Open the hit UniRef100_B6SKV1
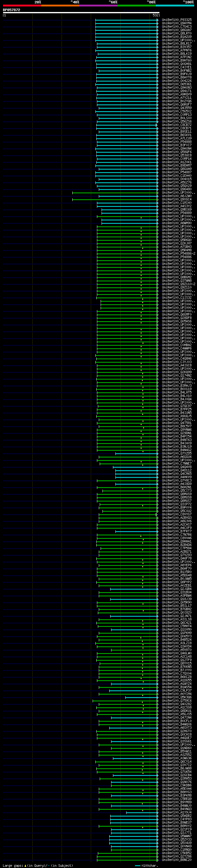Image resolution: width=197 pixels, height=868 pixels. click(x=177, y=135)
